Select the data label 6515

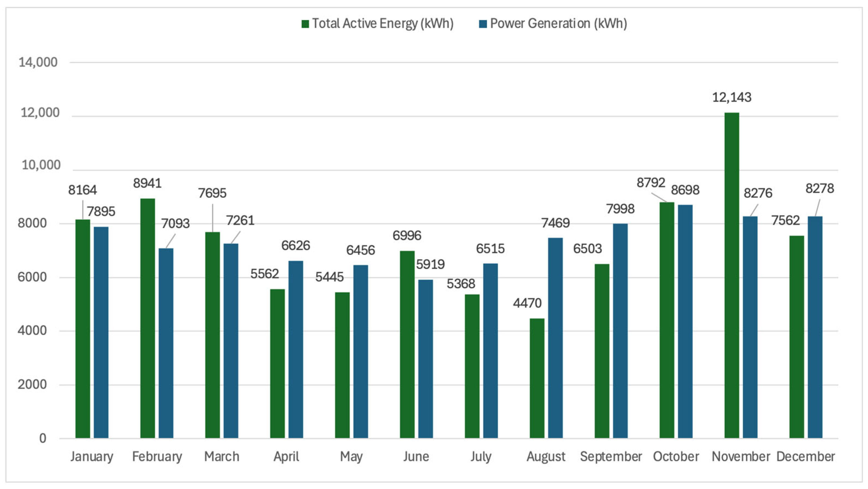(491, 249)
